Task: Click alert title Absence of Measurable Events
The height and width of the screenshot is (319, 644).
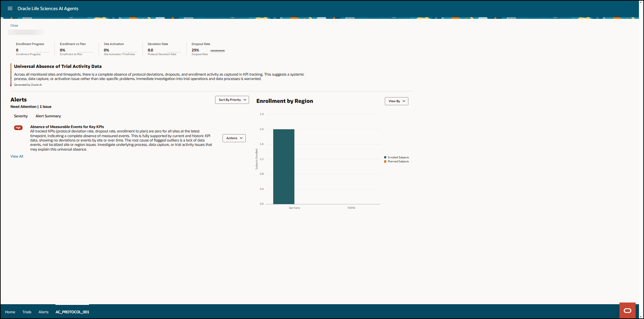Action: [x=67, y=127]
